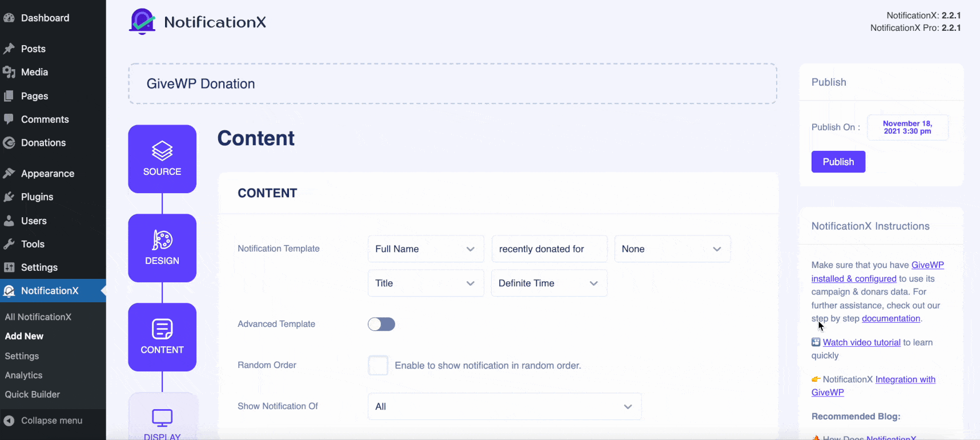Click the Dashboard gauge icon
Image resolution: width=980 pixels, height=440 pixels.
point(9,18)
